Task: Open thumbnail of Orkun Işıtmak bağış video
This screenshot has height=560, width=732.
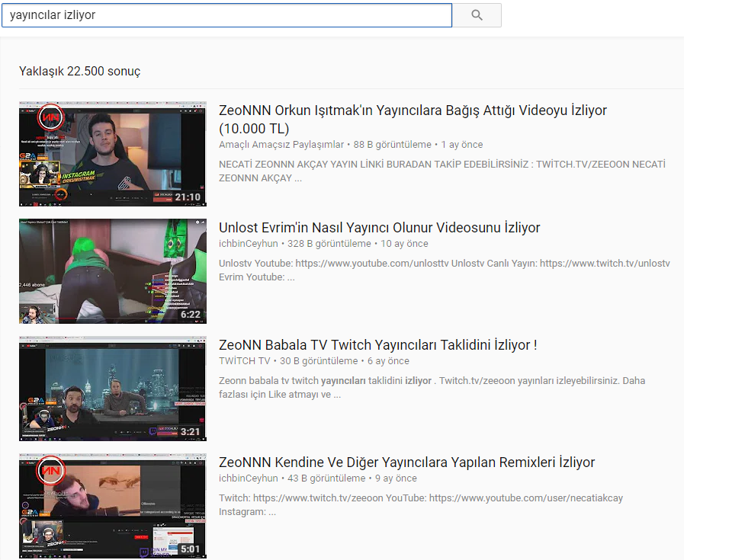Action: pyautogui.click(x=113, y=154)
